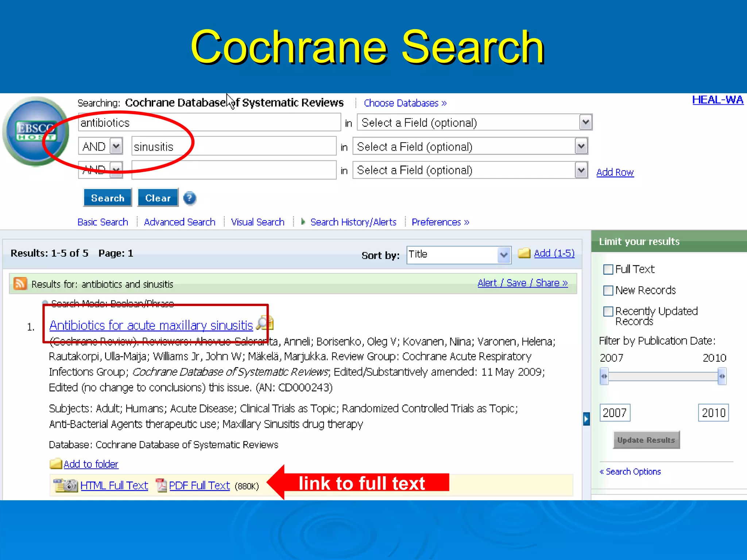Click Choose Databases link

click(x=405, y=103)
